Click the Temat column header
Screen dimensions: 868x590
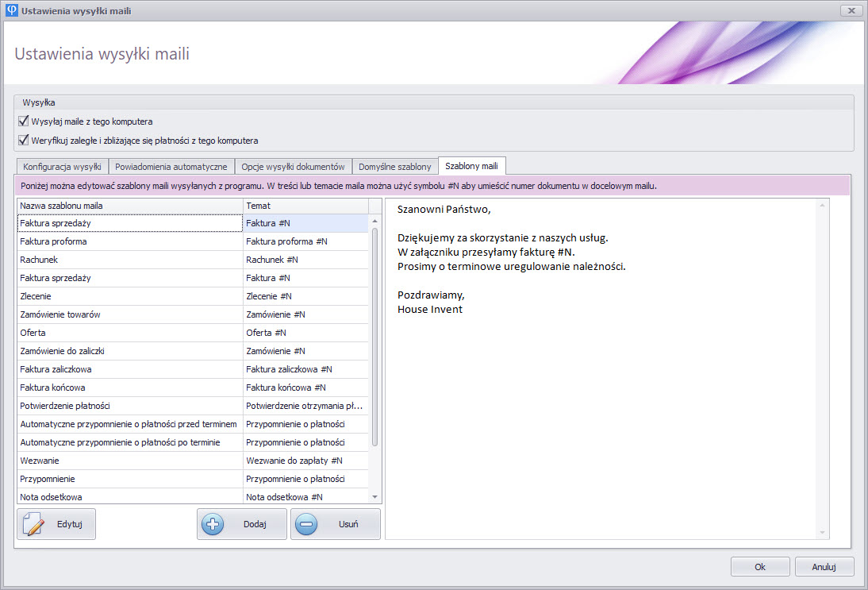pyautogui.click(x=305, y=206)
